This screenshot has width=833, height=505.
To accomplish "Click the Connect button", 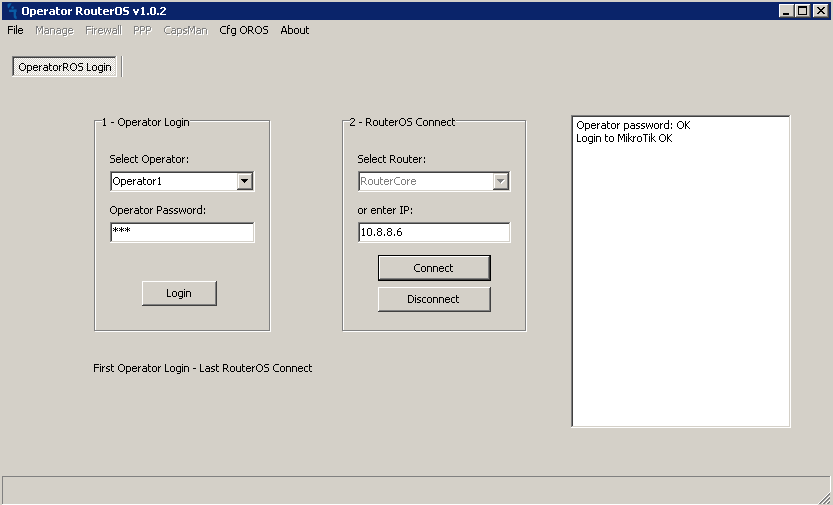I will click(434, 268).
